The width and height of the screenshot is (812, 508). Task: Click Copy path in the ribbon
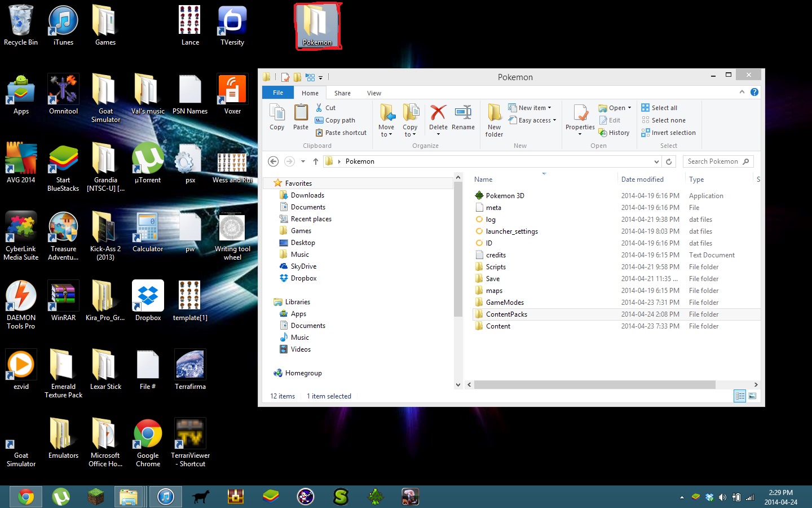(x=335, y=120)
